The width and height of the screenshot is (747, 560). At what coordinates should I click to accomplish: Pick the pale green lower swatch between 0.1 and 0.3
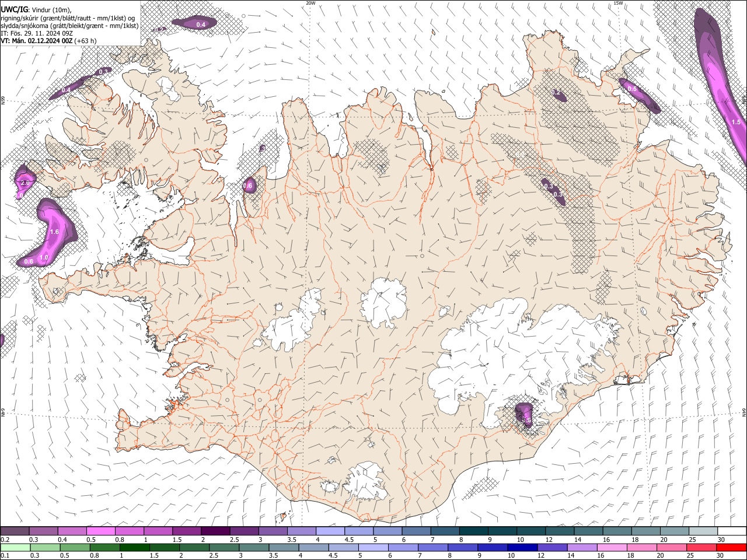pyautogui.click(x=15, y=547)
